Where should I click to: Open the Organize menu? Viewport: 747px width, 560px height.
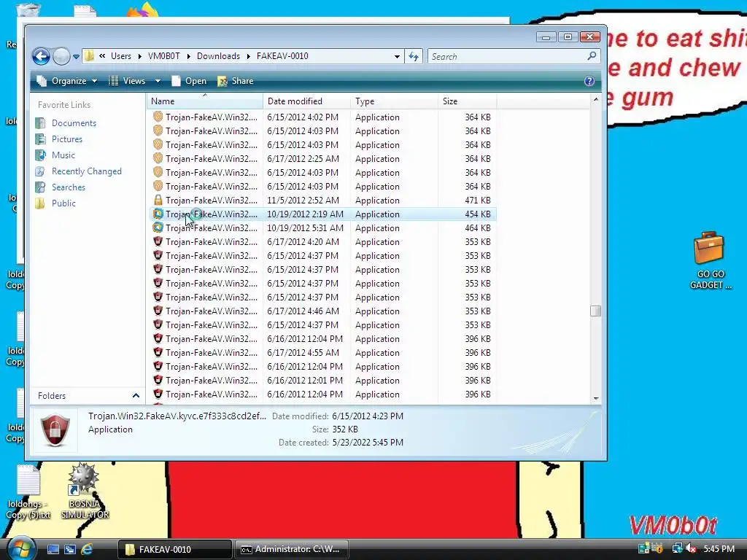[x=68, y=81]
